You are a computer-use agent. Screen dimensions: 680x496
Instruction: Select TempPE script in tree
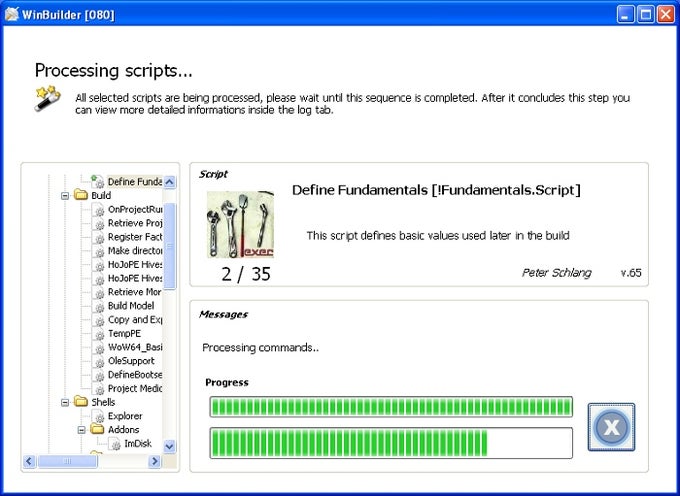point(124,333)
